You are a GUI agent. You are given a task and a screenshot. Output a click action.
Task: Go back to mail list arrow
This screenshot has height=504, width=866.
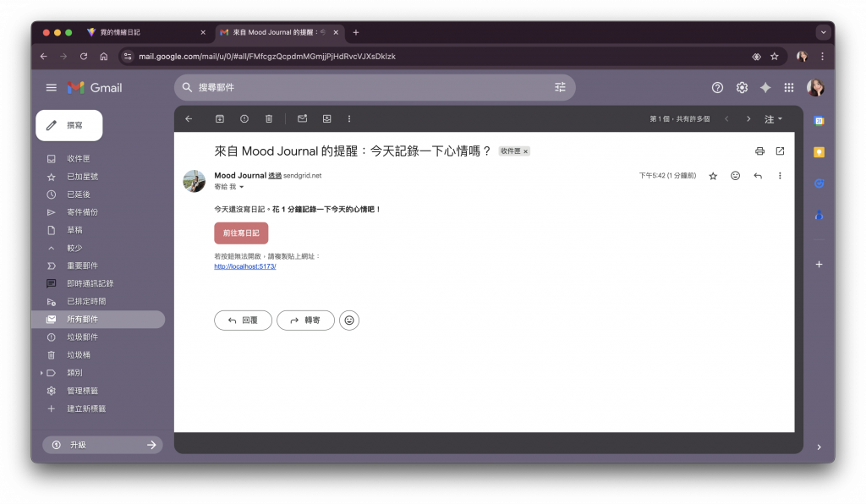point(189,118)
